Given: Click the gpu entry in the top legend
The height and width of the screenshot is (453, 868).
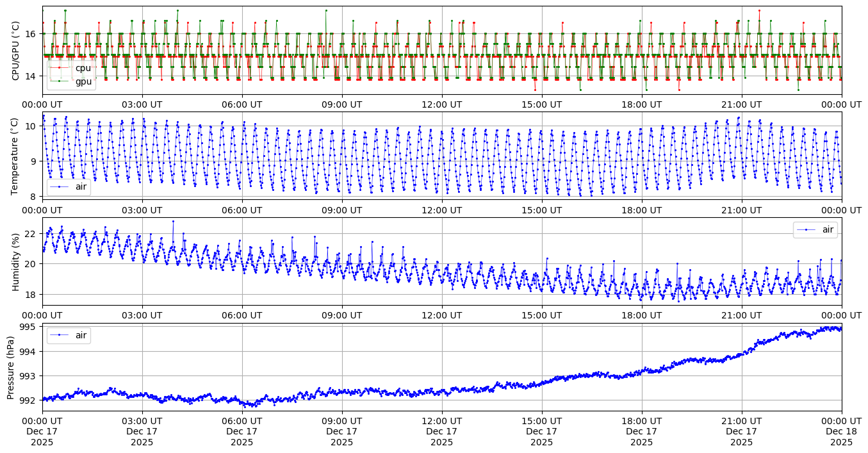Looking at the screenshot, I should (x=83, y=81).
